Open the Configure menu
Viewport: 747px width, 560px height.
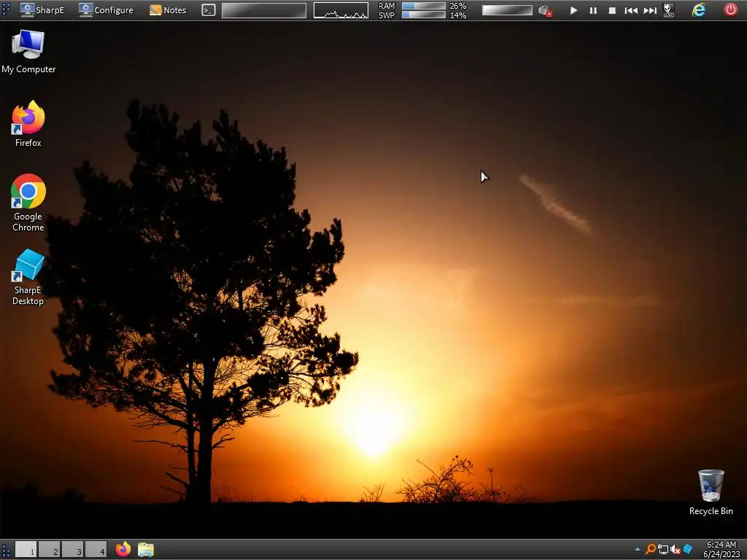106,9
